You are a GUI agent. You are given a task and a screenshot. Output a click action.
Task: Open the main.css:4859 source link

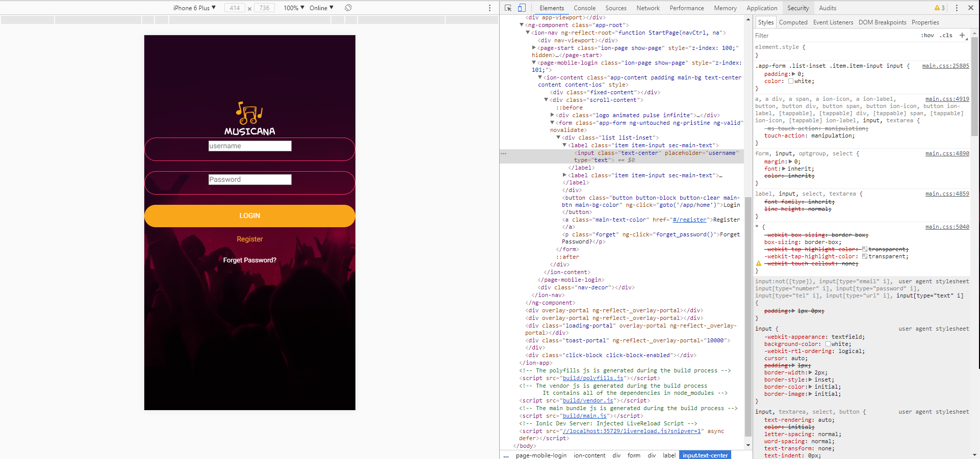(x=947, y=194)
